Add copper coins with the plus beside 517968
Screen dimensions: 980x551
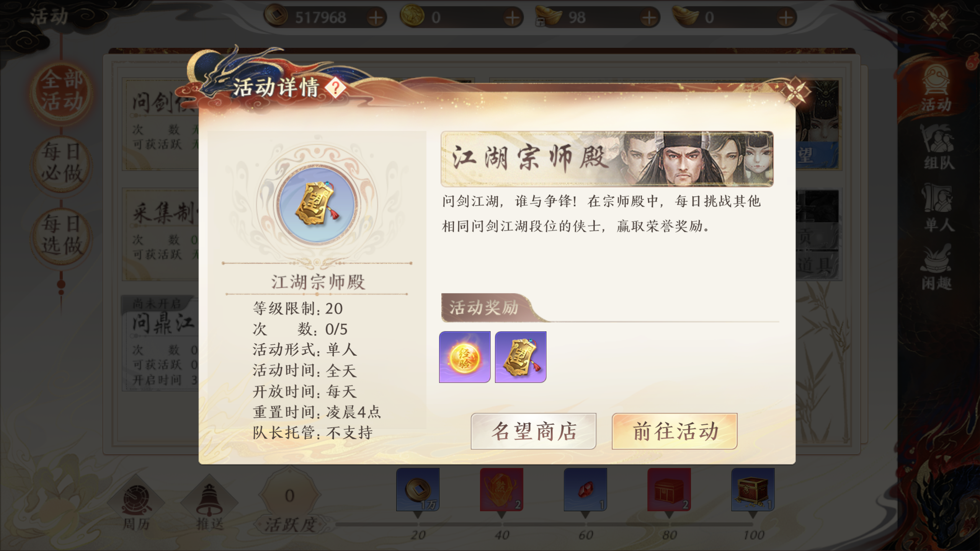[x=376, y=18]
